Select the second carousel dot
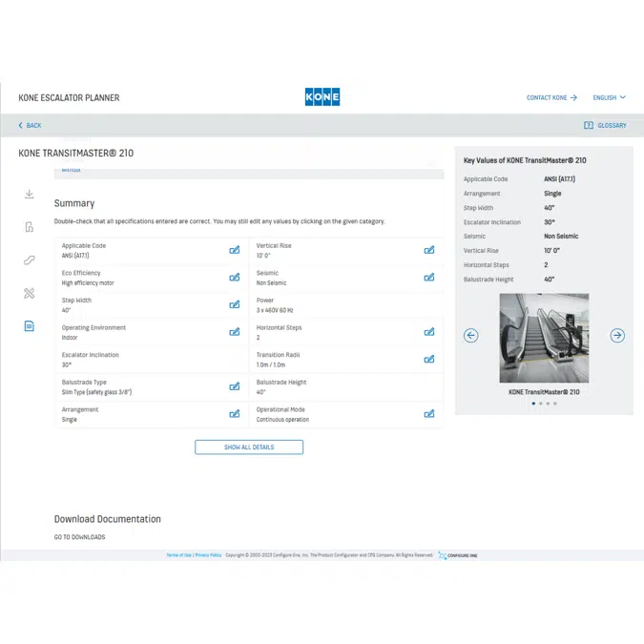 (541, 404)
